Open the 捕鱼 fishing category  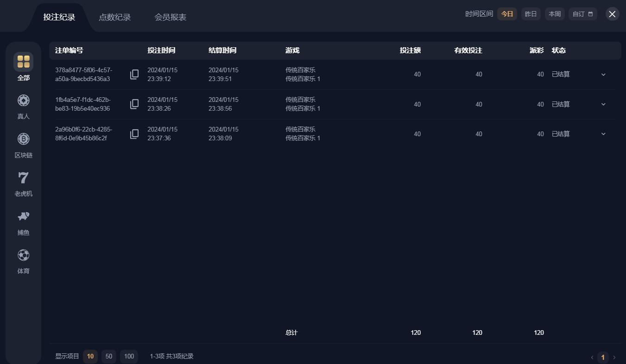click(23, 216)
